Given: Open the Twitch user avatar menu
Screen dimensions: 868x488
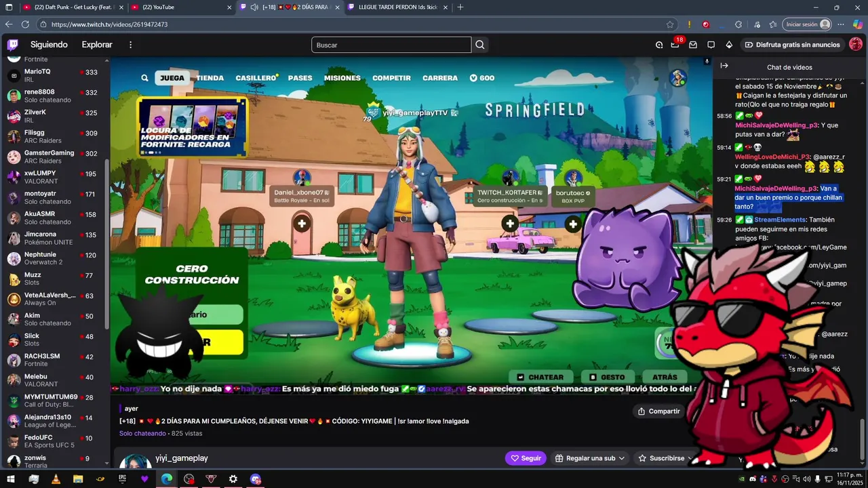Looking at the screenshot, I should coord(856,45).
